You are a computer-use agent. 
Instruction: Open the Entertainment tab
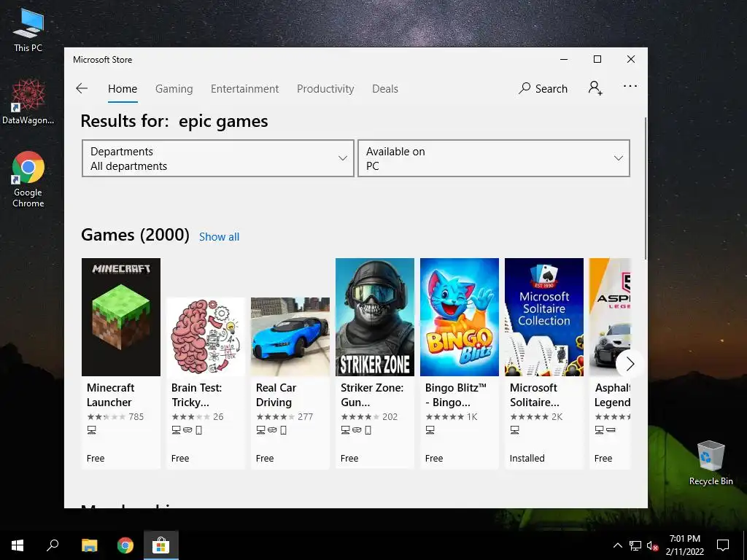(x=245, y=89)
